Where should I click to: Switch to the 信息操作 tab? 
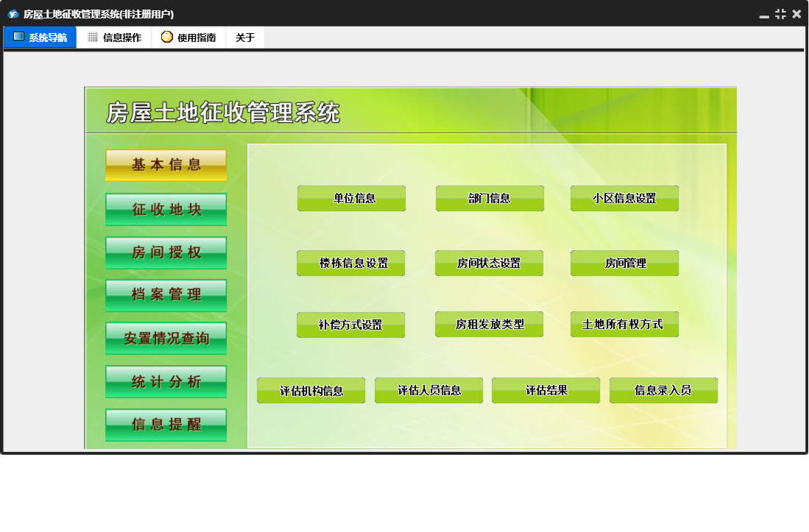pos(114,38)
